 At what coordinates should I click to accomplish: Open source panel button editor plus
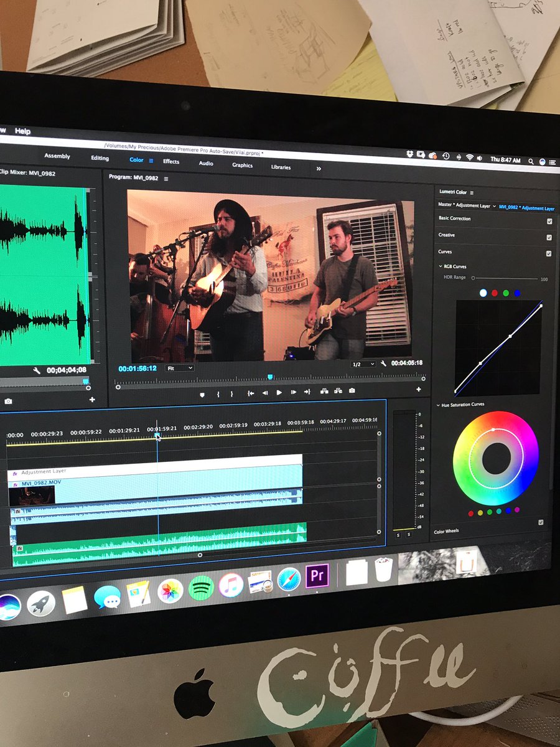[92, 399]
